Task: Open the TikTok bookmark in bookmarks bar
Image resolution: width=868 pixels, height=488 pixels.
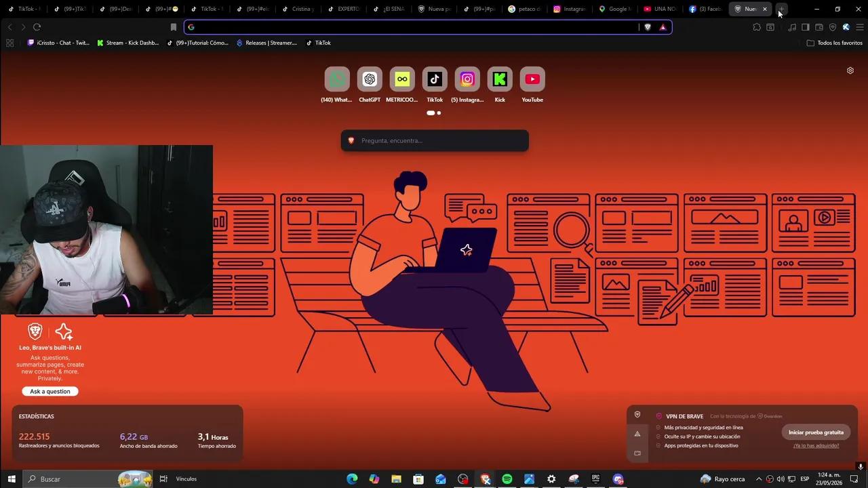Action: coord(318,43)
